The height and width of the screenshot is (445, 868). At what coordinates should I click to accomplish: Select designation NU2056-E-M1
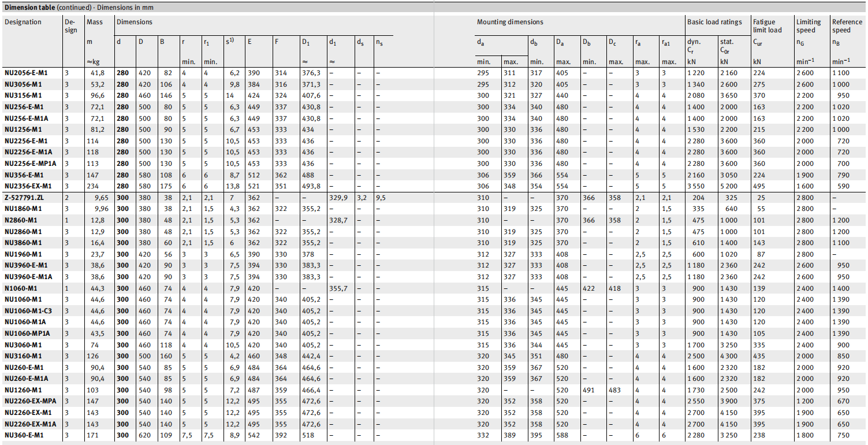(x=26, y=73)
